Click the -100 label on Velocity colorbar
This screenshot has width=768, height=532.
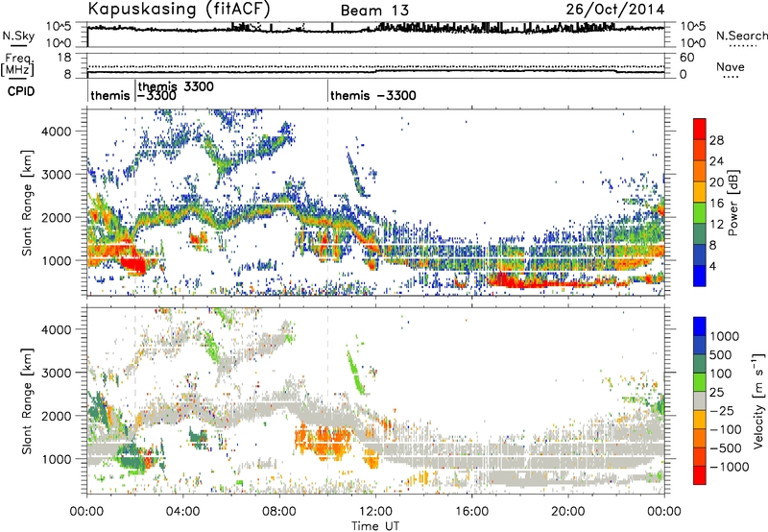[x=726, y=429]
